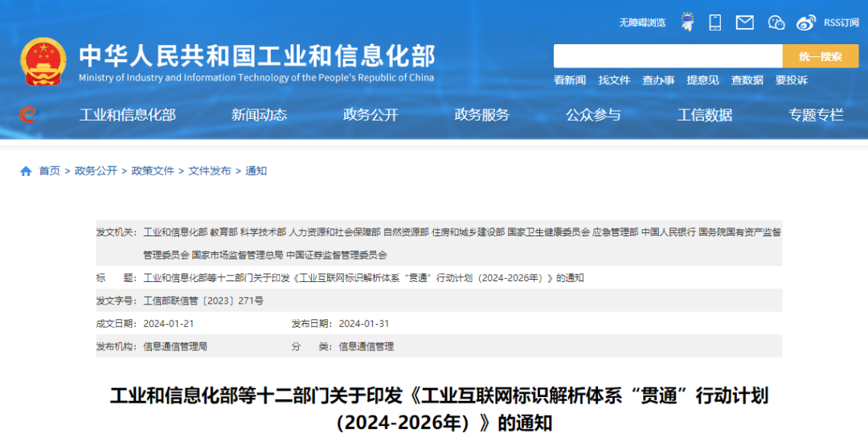Screen dimensions: 868x442
Task: Click the bold article headline
Action: 439,409
